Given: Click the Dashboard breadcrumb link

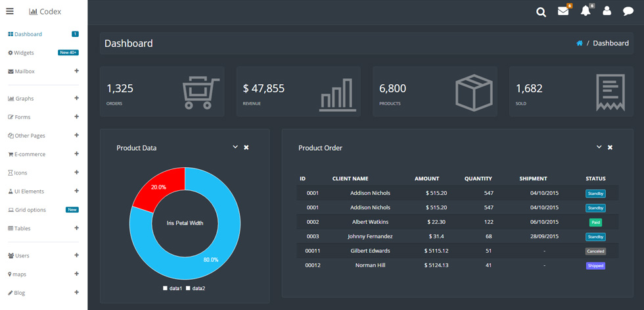Looking at the screenshot, I should (x=610, y=43).
